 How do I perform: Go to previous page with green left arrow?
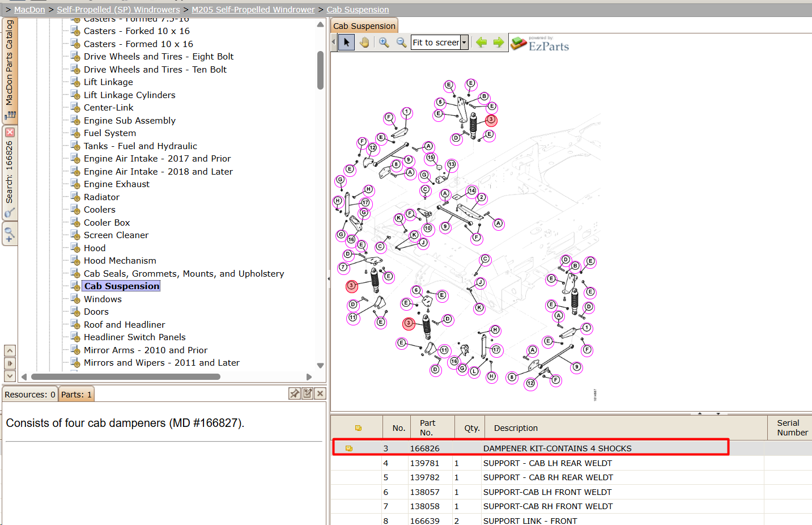coord(481,42)
